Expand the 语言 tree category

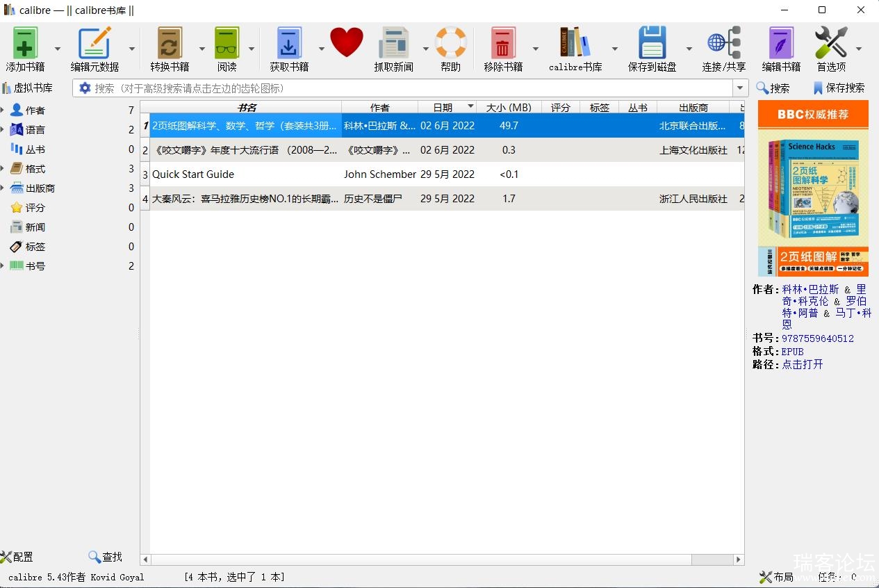click(3, 130)
